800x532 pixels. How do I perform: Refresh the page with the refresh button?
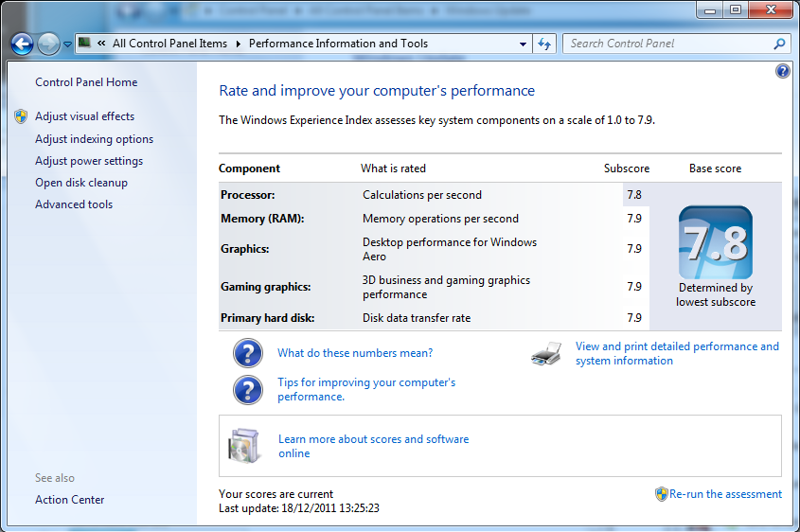(x=544, y=44)
